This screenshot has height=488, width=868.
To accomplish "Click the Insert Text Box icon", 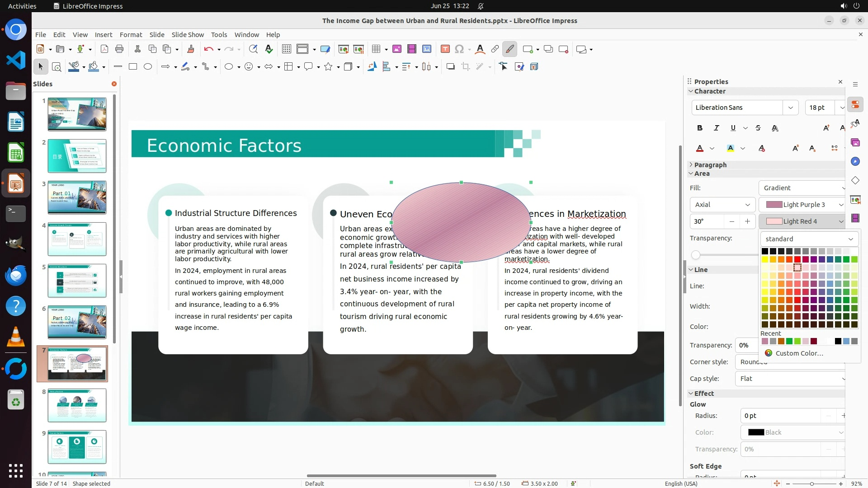I will [445, 49].
